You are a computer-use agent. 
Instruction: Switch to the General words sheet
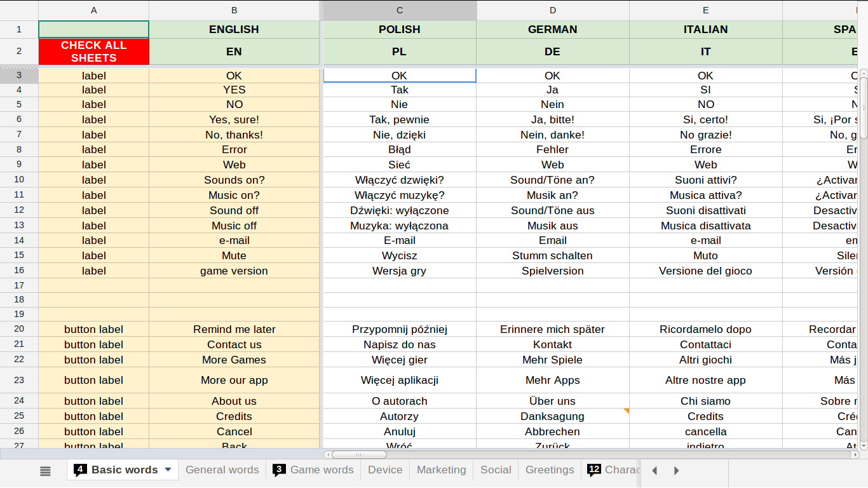pyautogui.click(x=222, y=470)
